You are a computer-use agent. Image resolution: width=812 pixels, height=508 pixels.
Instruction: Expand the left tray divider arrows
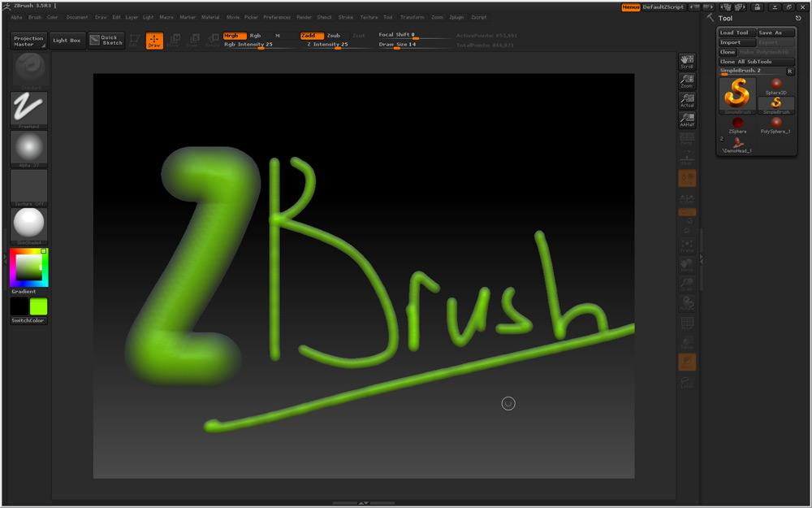[x=6, y=258]
